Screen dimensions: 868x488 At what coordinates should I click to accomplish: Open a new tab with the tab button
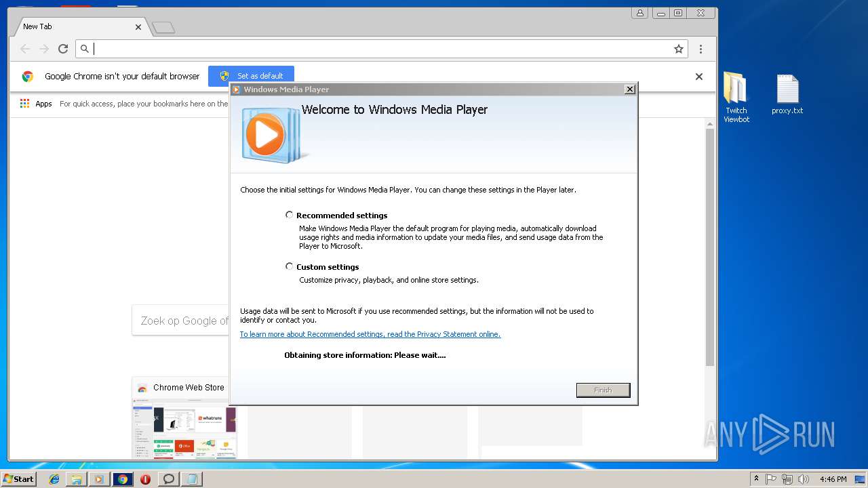pos(163,28)
